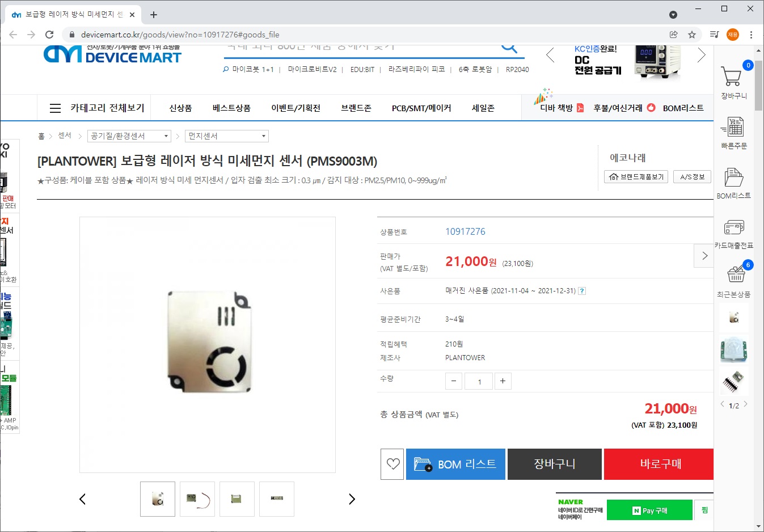Click the browser forward arrow

click(x=31, y=35)
